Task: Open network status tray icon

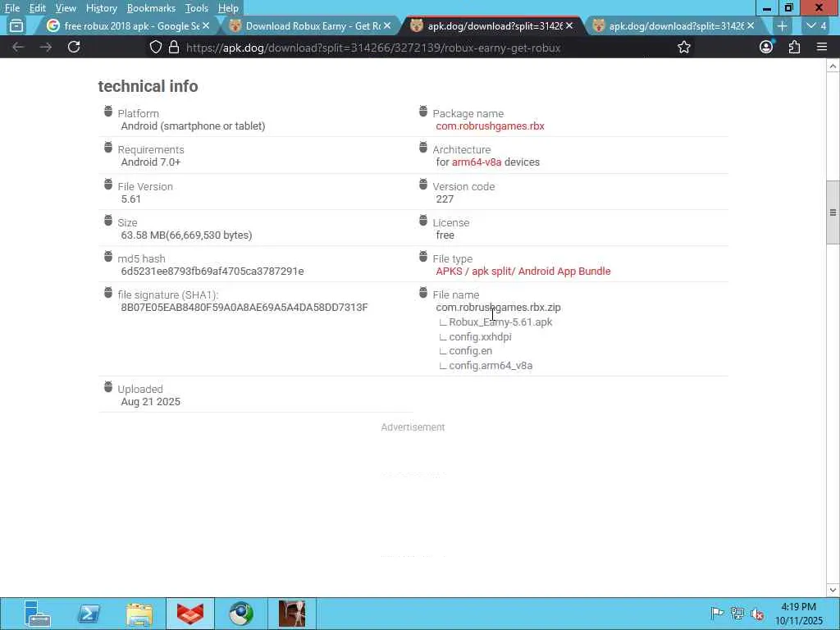Action: (737, 614)
